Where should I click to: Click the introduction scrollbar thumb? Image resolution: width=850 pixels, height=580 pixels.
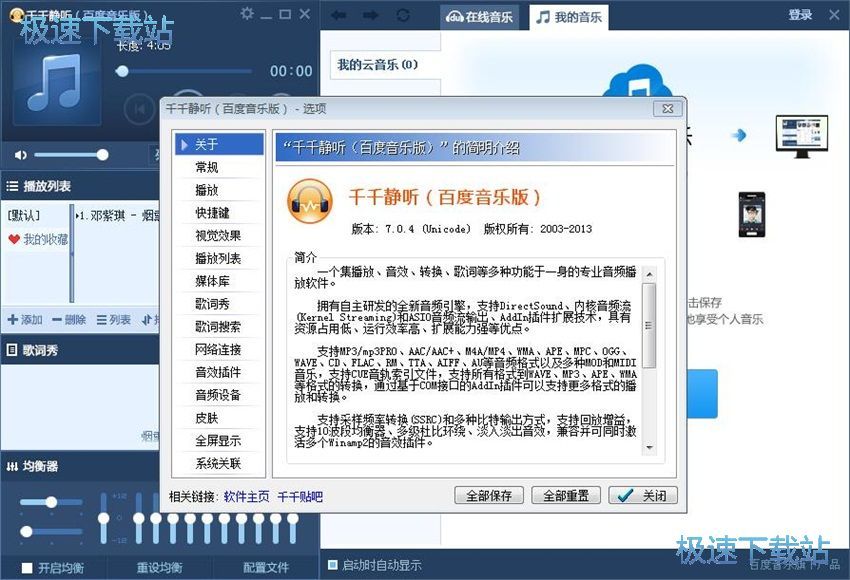coord(649,325)
